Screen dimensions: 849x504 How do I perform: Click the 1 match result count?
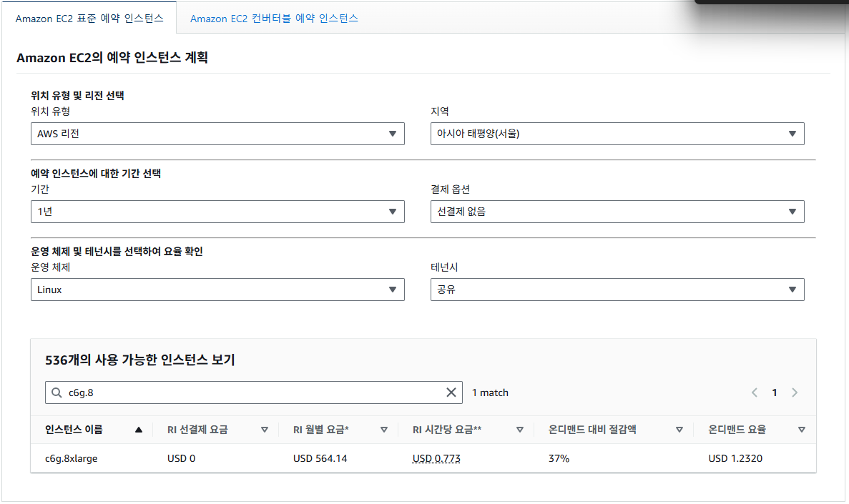490,392
